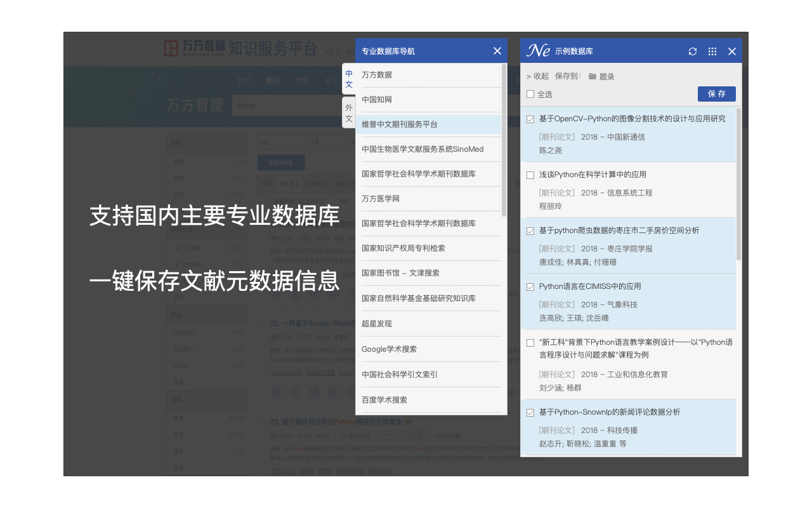Check the 浅谈Python在科学计算中的应用 article
The width and height of the screenshot is (812, 508).
530,174
